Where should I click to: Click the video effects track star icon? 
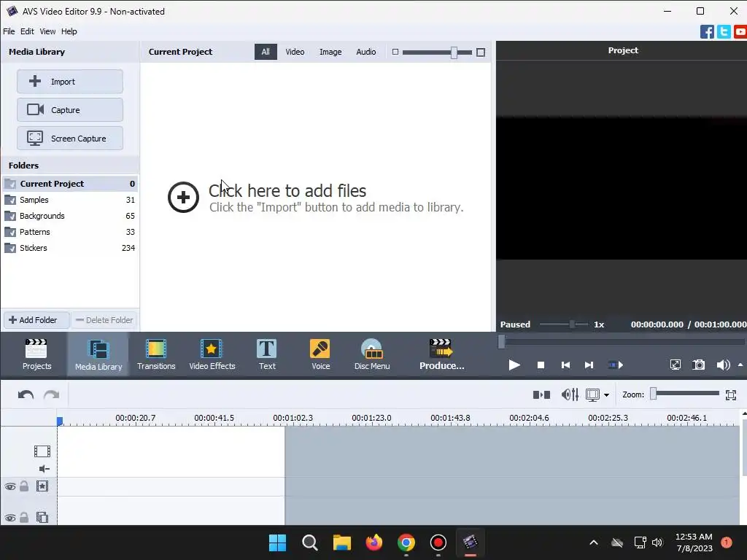(x=42, y=486)
